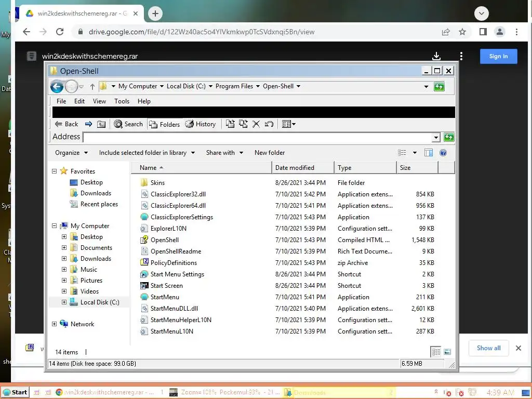Screen dimensions: 532x399
Task: Sort by the Name column header
Action: click(x=202, y=168)
